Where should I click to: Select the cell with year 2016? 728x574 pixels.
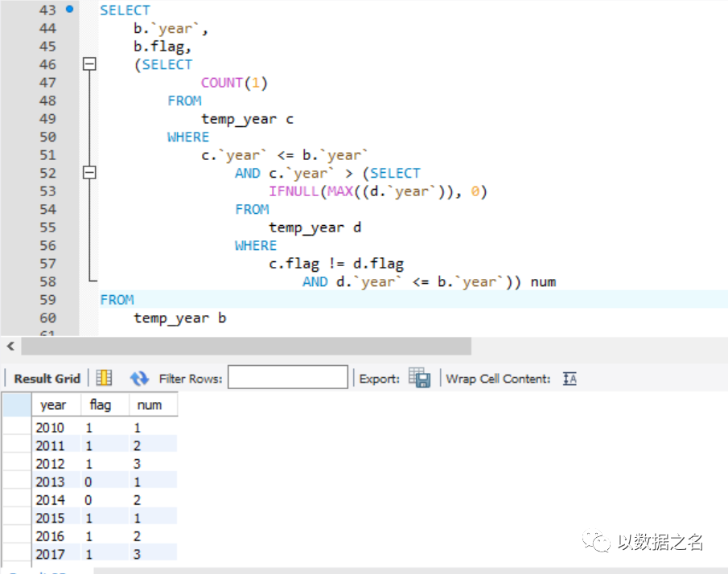tap(56, 536)
